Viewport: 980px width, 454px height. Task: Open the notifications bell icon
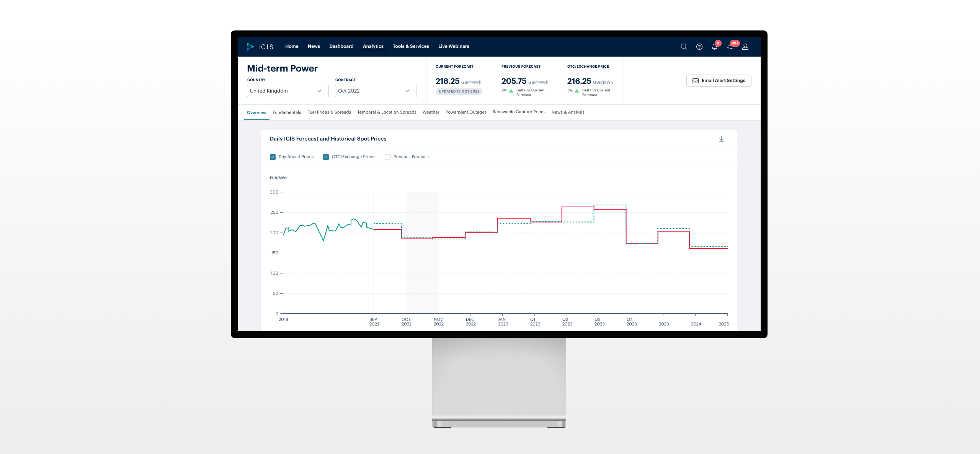click(714, 47)
